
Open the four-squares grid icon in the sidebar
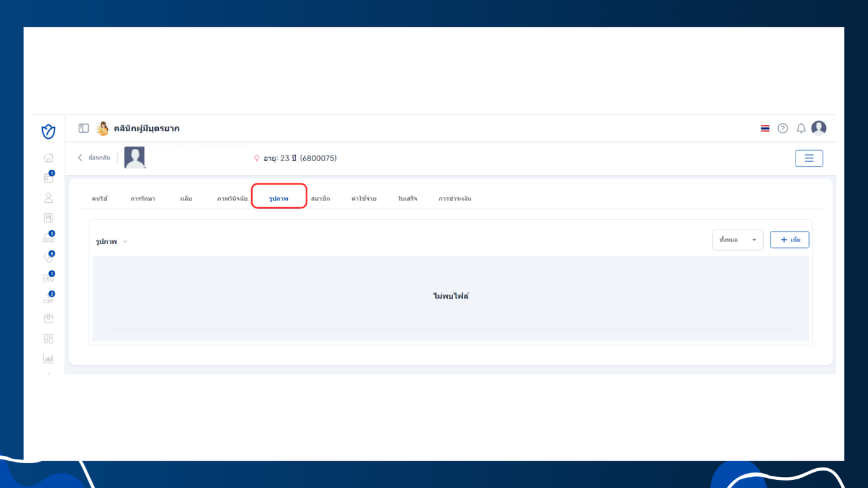click(48, 339)
